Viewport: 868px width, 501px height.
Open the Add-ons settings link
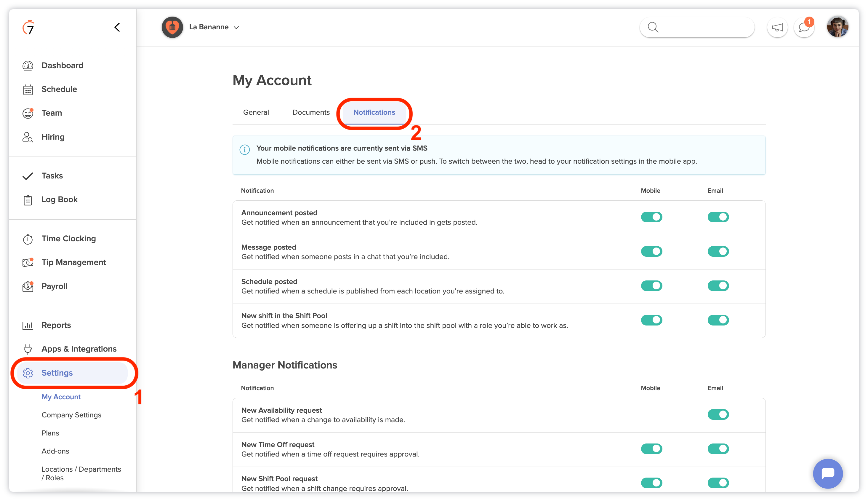(x=55, y=451)
